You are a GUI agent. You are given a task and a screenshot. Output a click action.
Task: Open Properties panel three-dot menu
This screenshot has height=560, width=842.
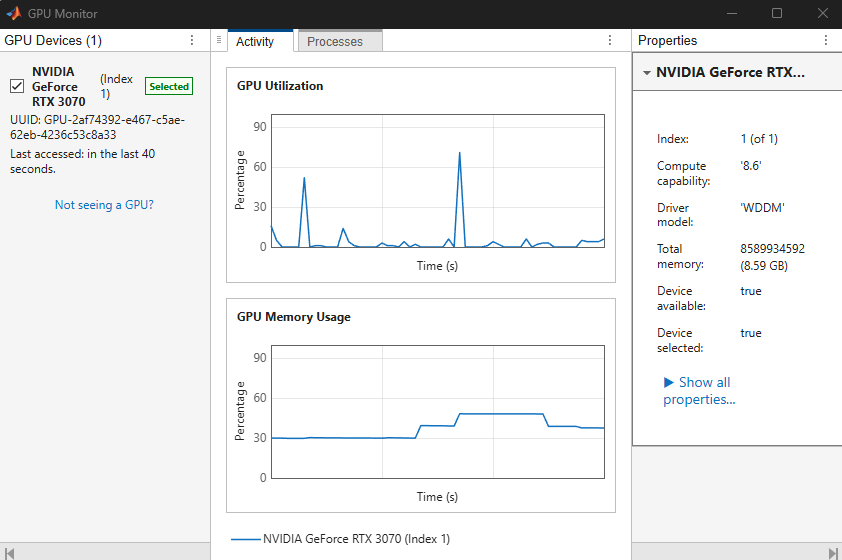coord(826,40)
